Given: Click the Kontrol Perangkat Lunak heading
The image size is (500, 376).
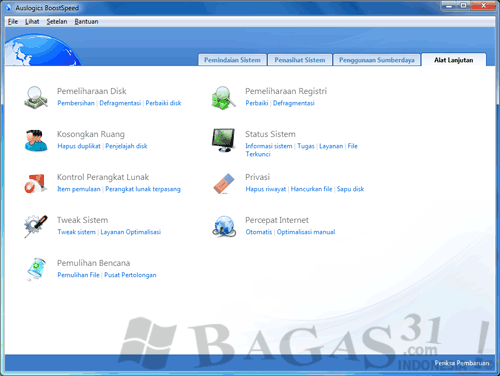Looking at the screenshot, I should (103, 177).
